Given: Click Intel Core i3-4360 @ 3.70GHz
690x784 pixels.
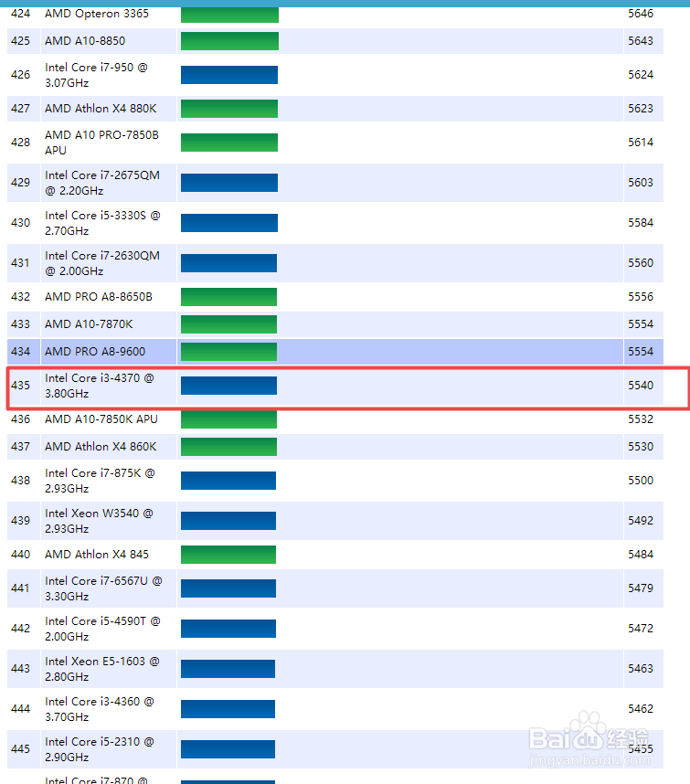Looking at the screenshot, I should [99, 709].
